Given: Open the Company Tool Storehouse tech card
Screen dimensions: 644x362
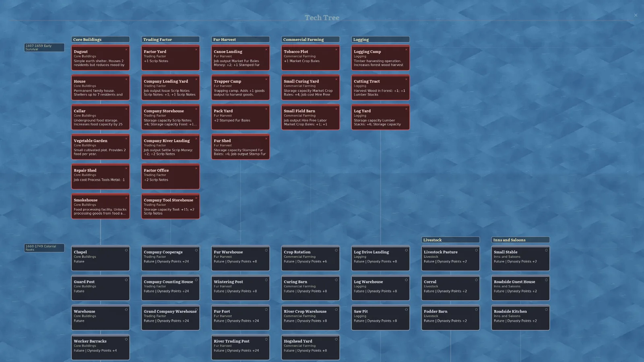Looking at the screenshot, I should (171, 206).
